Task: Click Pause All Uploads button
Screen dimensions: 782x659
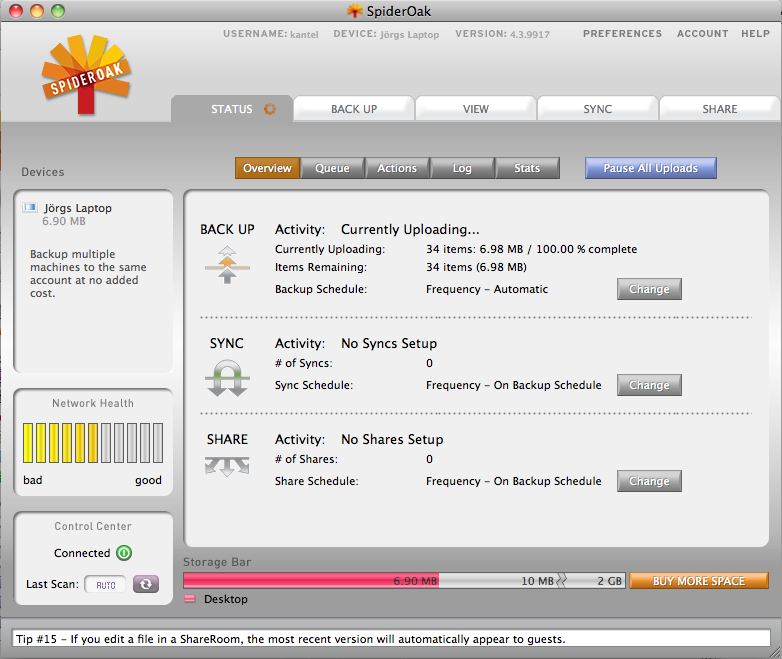Action: click(651, 168)
